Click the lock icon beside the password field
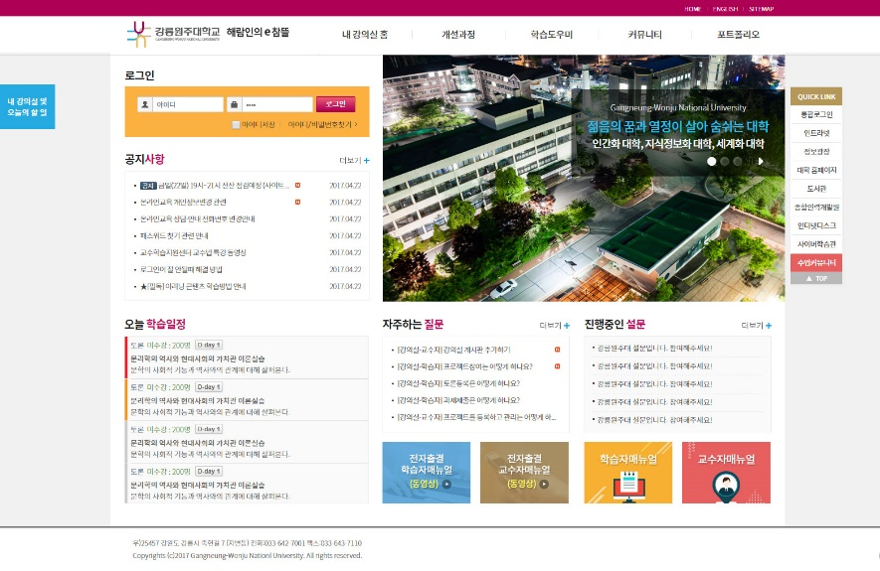This screenshot has height=571, width=880. [x=233, y=104]
